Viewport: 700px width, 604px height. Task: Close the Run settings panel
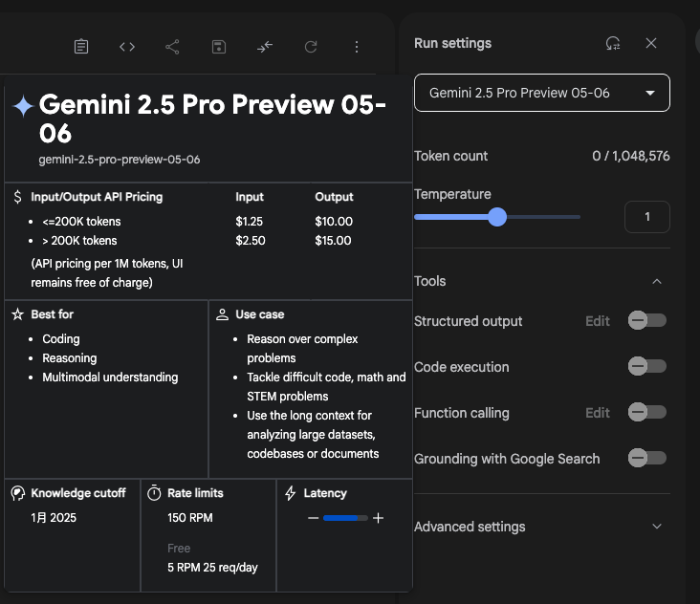(x=651, y=43)
